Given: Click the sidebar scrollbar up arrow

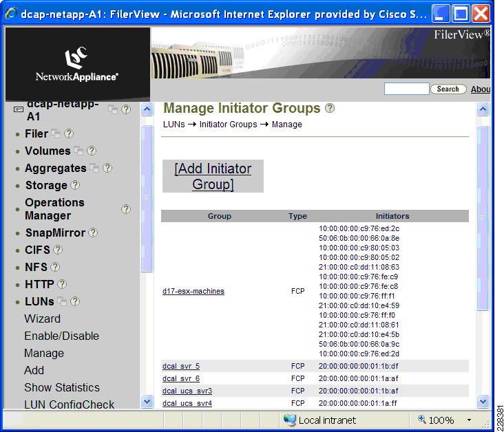Looking at the screenshot, I should click(147, 109).
